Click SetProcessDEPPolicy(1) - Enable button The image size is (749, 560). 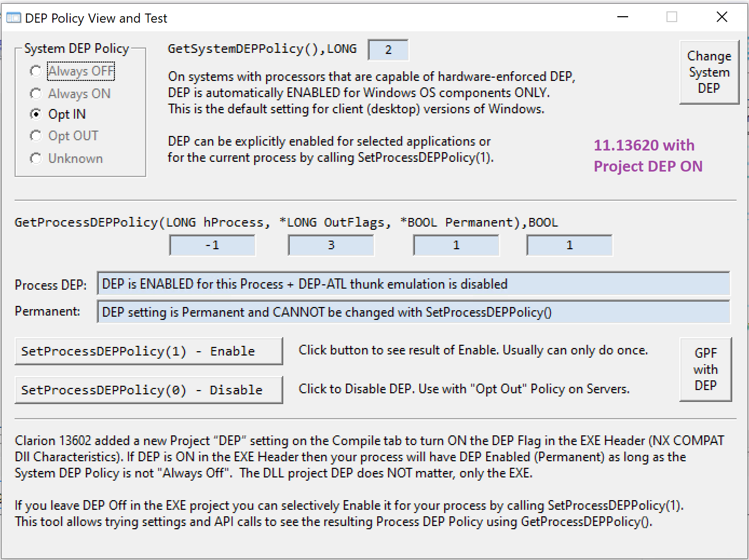click(x=148, y=351)
